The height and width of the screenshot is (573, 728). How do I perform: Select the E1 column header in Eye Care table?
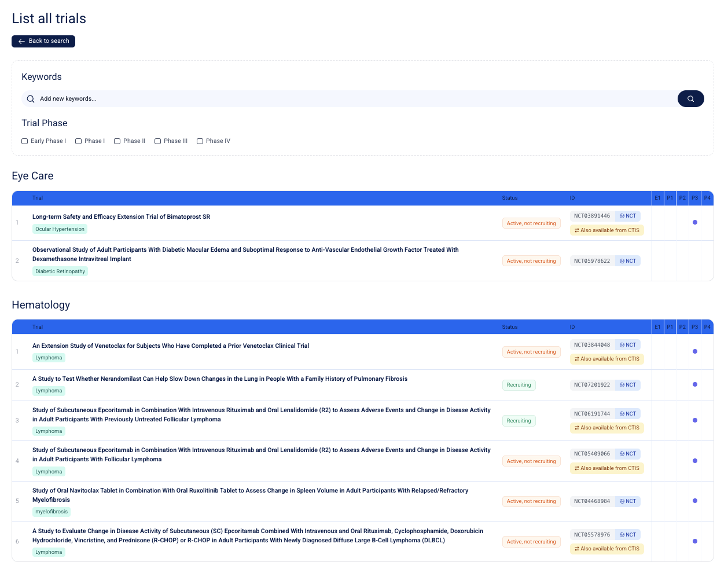657,197
